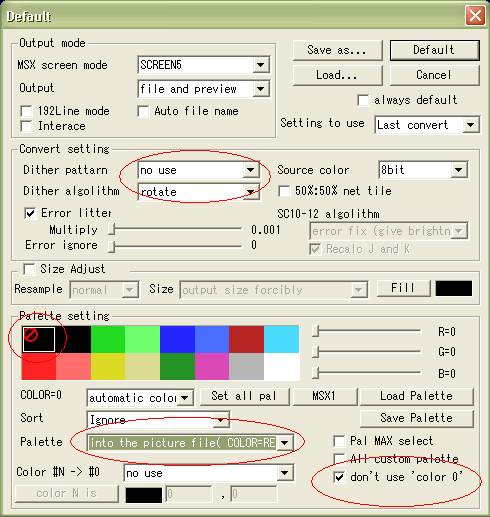Image resolution: width=490 pixels, height=517 pixels.
Task: Click the MSX1 palette button
Action: tap(324, 396)
